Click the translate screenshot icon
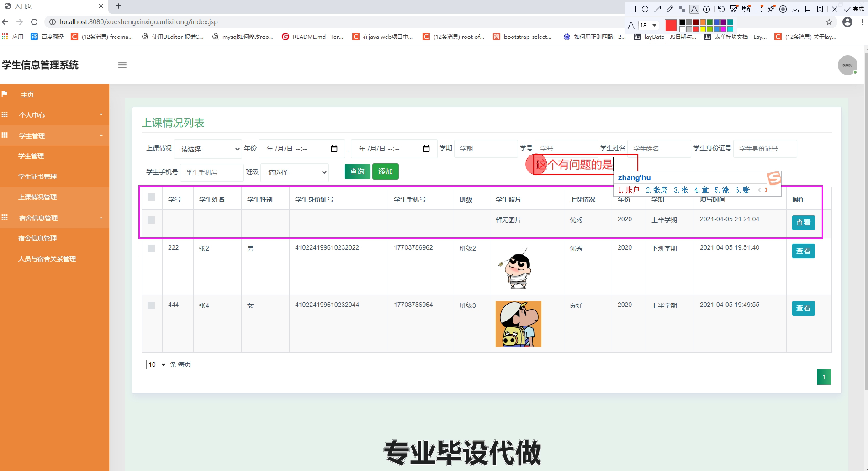868x471 pixels. pyautogui.click(x=746, y=9)
